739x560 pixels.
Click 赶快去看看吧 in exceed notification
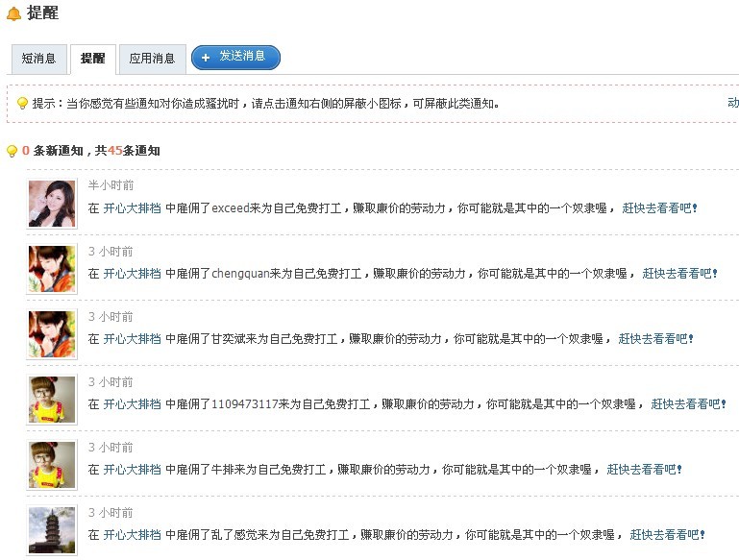tap(659, 208)
